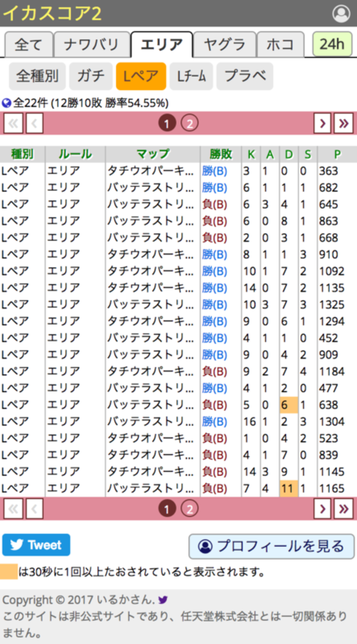
Task: Go to previous page using bottom left arrow
Action: pos(35,509)
